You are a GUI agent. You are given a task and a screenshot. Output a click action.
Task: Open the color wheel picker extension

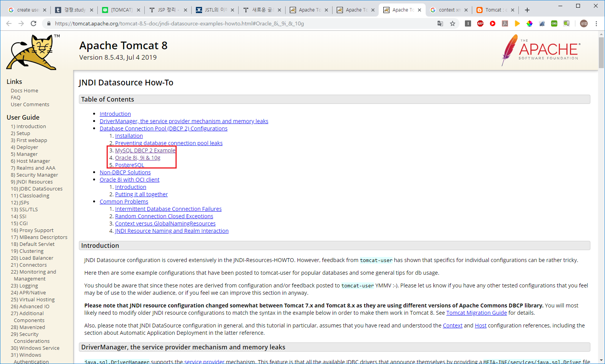tap(530, 23)
